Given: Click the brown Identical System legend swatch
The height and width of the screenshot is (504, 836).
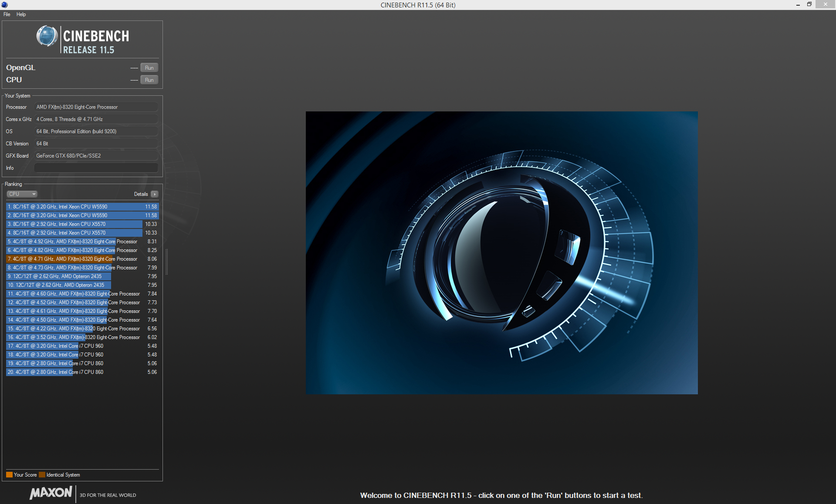Looking at the screenshot, I should tap(42, 475).
